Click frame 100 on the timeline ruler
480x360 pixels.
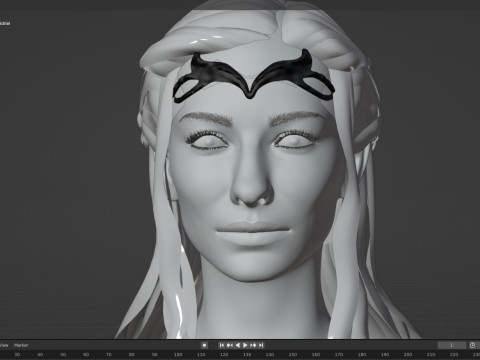click(178, 355)
